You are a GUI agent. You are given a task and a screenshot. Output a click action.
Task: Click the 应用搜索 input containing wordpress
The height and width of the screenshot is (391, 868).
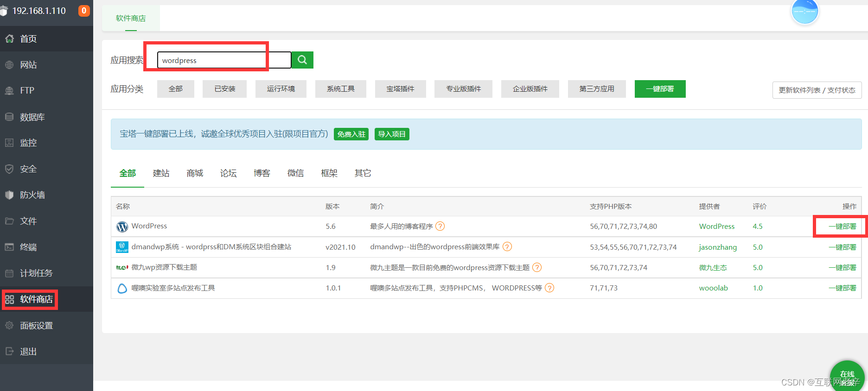point(224,60)
